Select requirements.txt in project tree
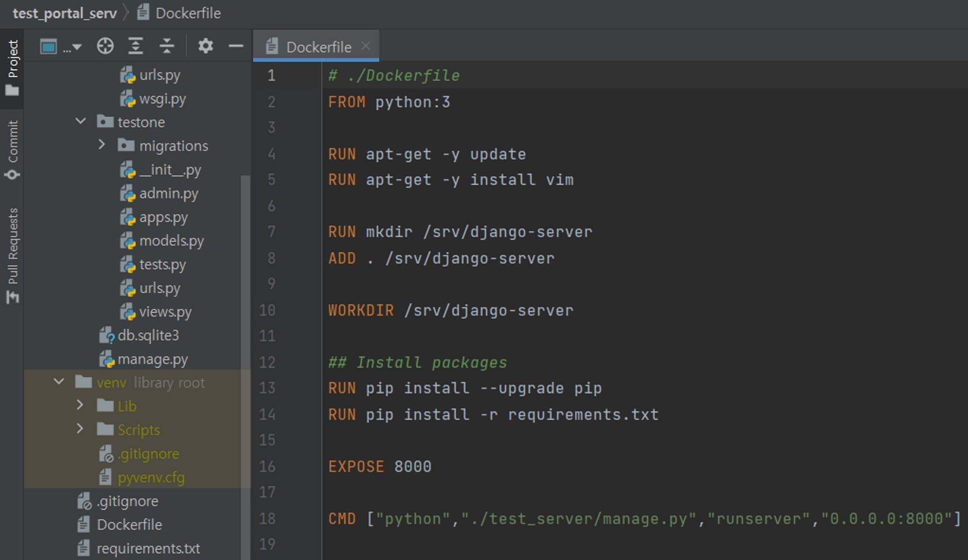The height and width of the screenshot is (560, 968). pos(148,548)
